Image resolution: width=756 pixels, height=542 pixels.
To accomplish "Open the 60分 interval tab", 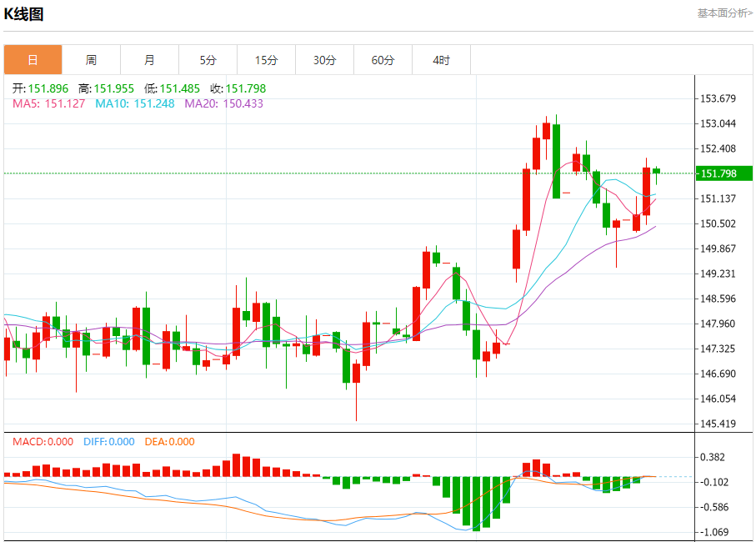I will click(x=383, y=60).
